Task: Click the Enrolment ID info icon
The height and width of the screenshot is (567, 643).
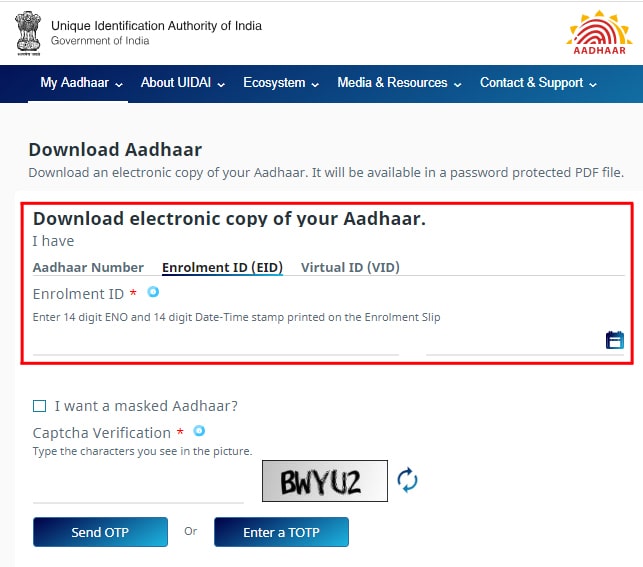Action: [153, 292]
